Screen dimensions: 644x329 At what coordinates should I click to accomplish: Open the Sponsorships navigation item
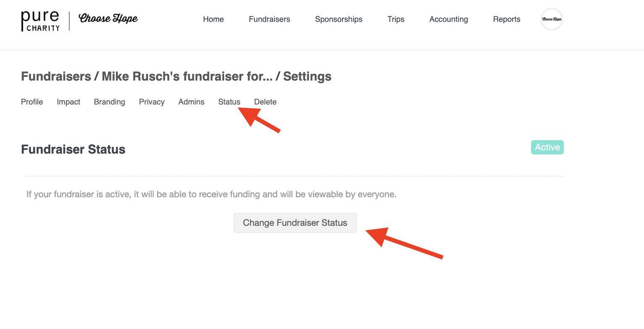[339, 19]
